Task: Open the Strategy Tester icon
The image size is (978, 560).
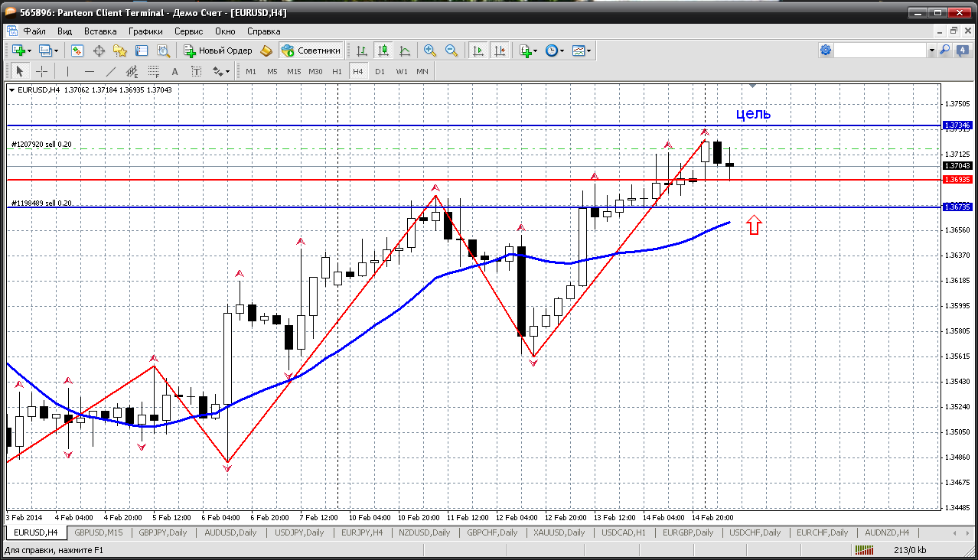Action: pos(163,50)
